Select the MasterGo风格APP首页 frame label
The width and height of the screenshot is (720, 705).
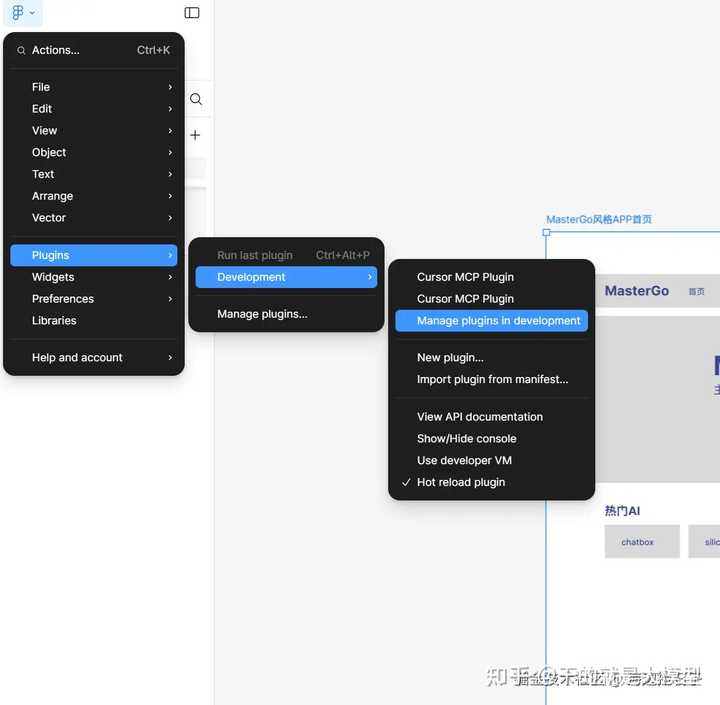pos(599,219)
